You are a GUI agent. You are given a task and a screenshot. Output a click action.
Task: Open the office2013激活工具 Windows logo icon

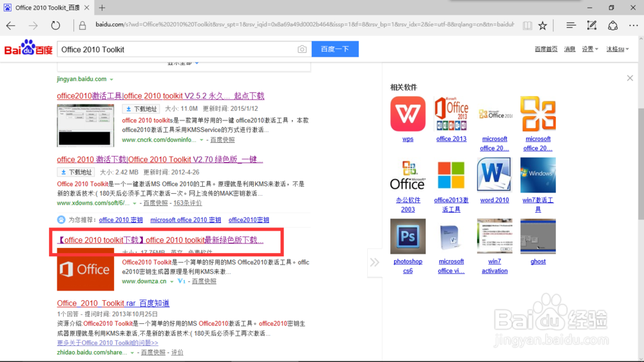(x=451, y=175)
